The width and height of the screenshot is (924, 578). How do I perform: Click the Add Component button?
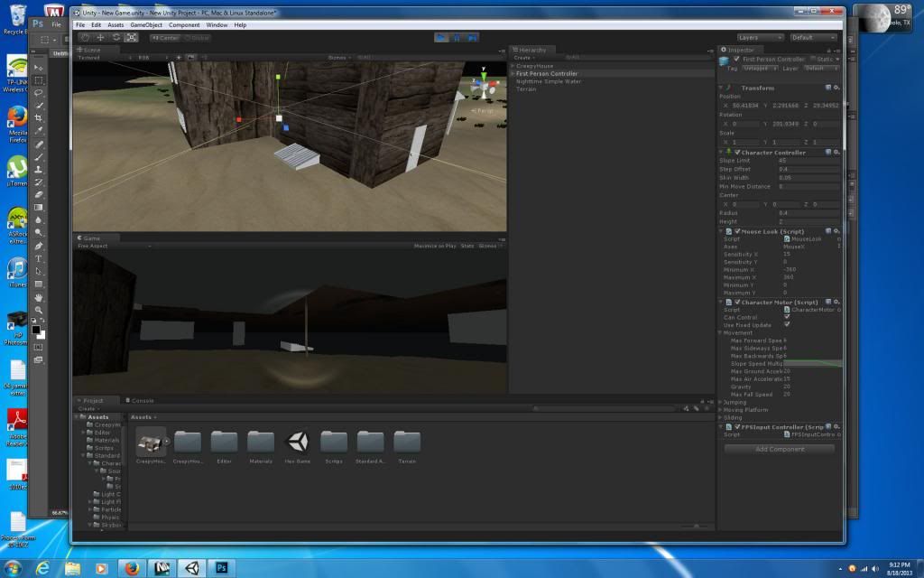pos(780,449)
